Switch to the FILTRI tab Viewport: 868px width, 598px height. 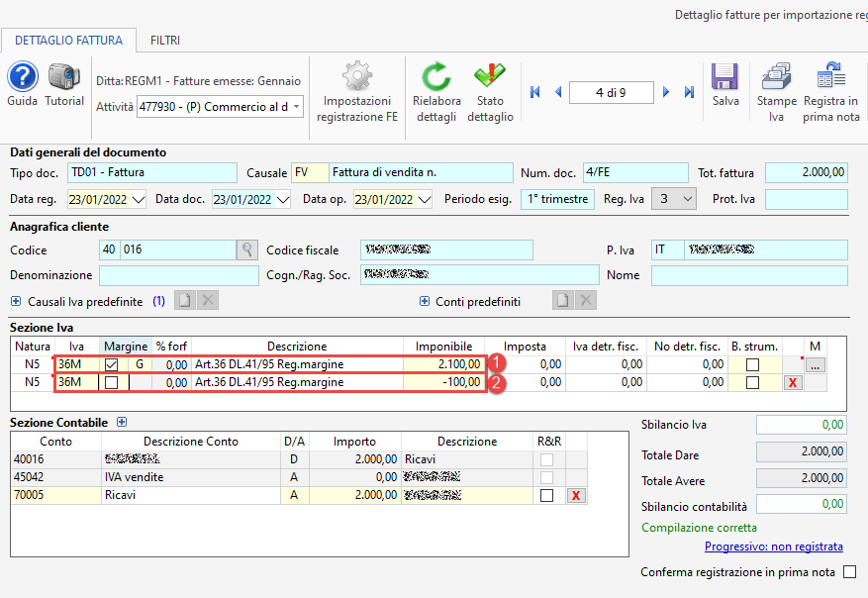coord(165,41)
